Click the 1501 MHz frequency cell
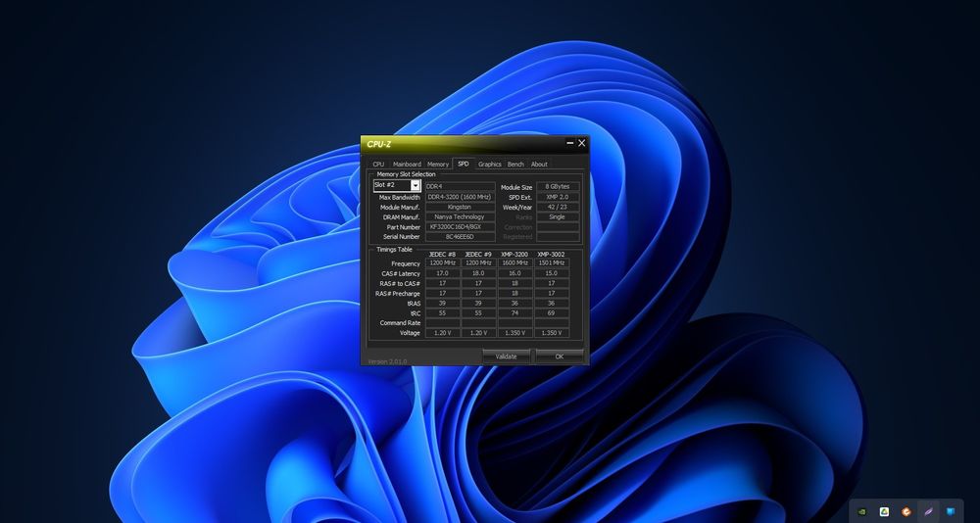980x523 pixels. point(551,263)
